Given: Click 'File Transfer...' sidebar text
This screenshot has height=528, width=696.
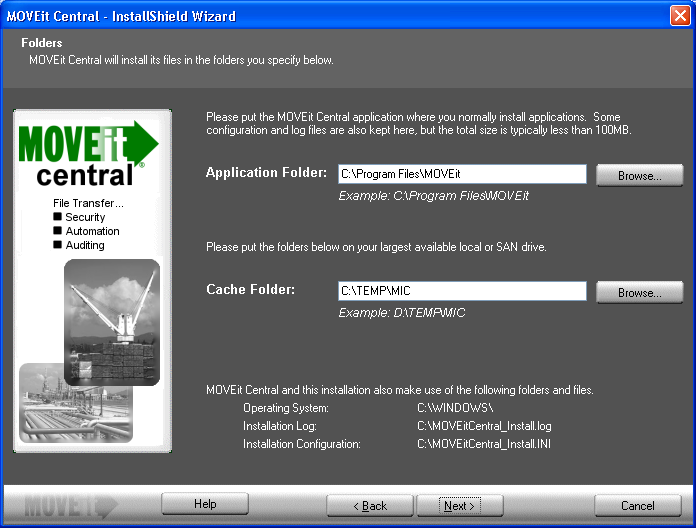Looking at the screenshot, I should click(x=88, y=203).
